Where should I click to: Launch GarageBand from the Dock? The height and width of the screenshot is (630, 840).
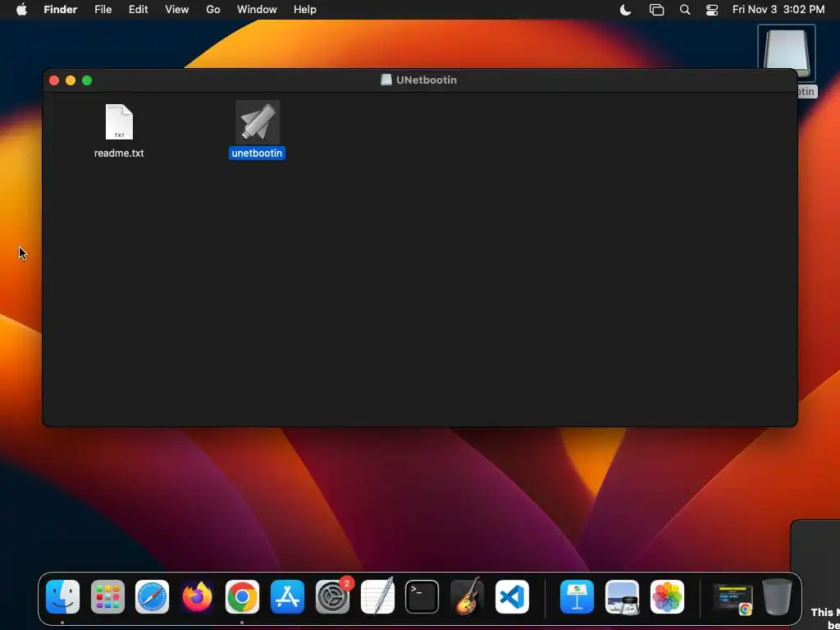pos(467,597)
